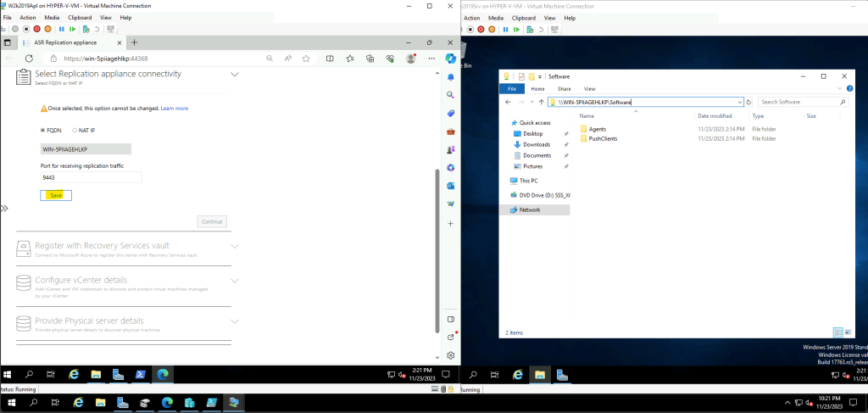
Task: Switch File Explorer to large icons view
Action: tap(848, 332)
